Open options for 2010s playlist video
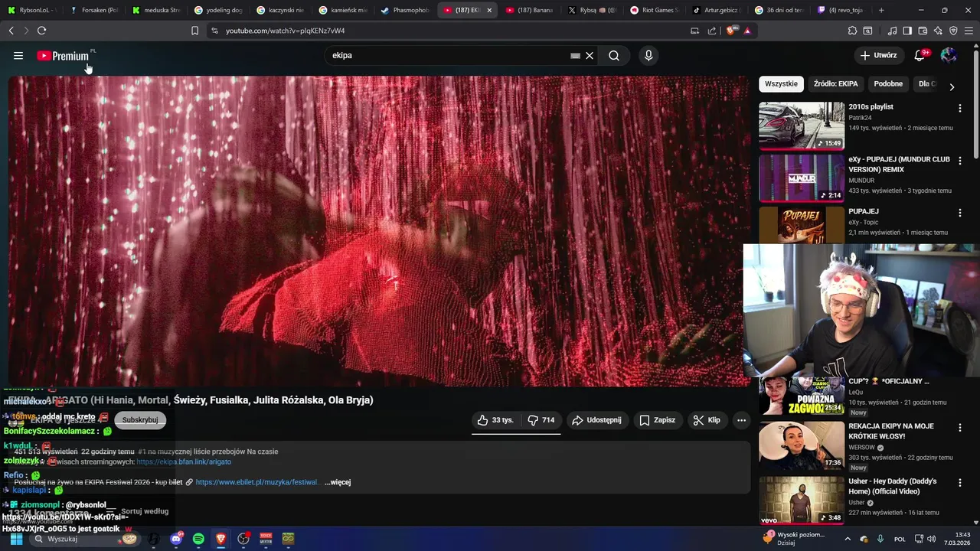The image size is (980, 551). pos(959,108)
